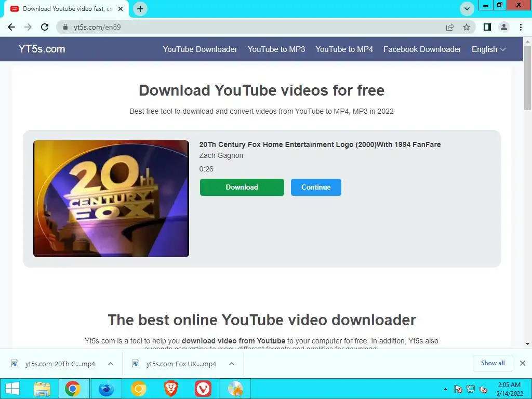Launch the Vivaldi browser taskbar icon
This screenshot has height=399, width=532.
pyautogui.click(x=203, y=389)
